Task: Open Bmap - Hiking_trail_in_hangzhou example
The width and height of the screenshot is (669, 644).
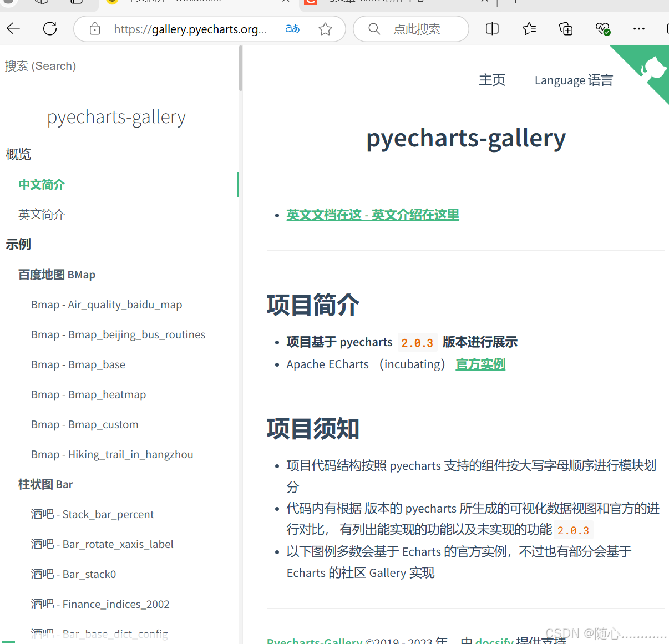Action: coord(112,454)
